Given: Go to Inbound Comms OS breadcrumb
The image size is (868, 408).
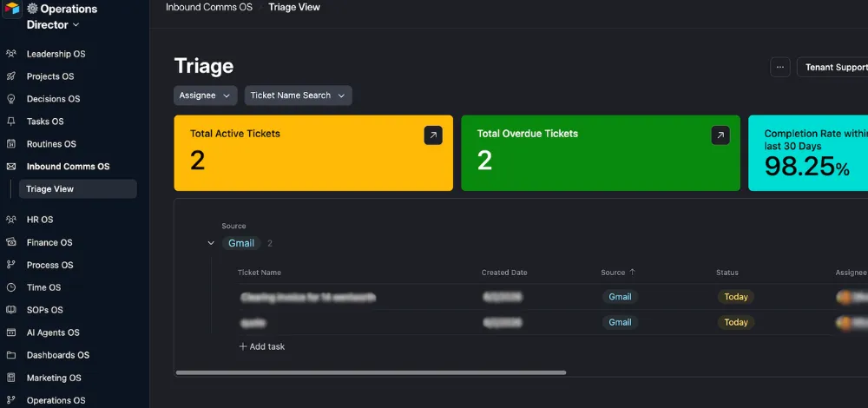Looking at the screenshot, I should pos(208,7).
